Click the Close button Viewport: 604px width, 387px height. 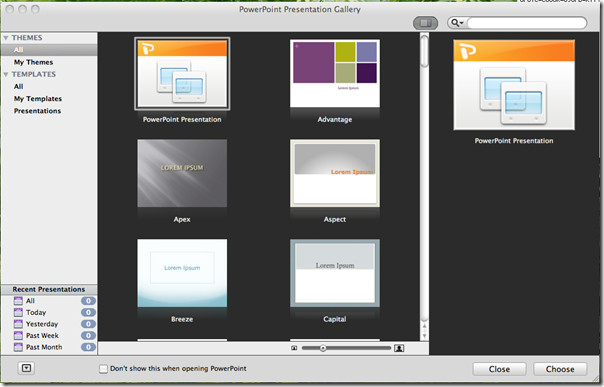tap(499, 369)
